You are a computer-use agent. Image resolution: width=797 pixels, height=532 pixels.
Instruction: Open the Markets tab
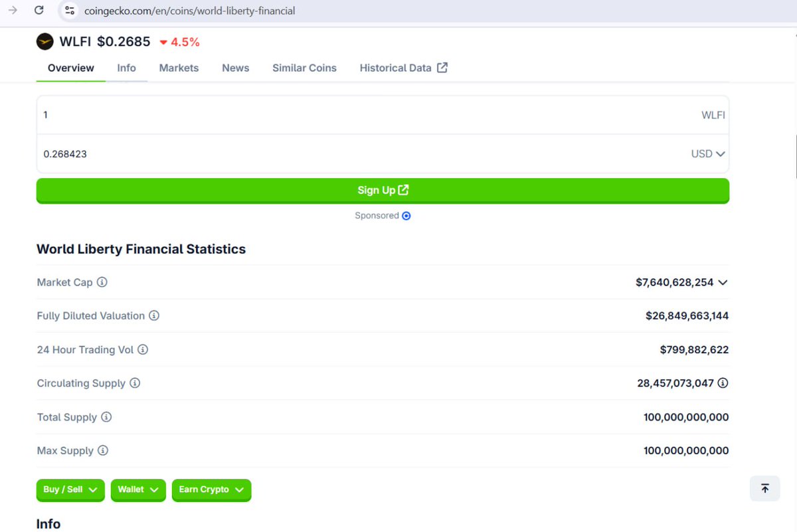(x=179, y=68)
